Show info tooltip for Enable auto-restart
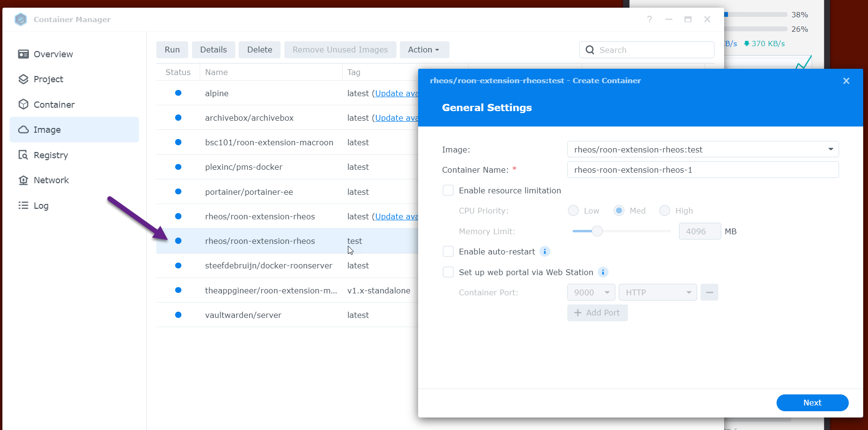 click(x=545, y=252)
